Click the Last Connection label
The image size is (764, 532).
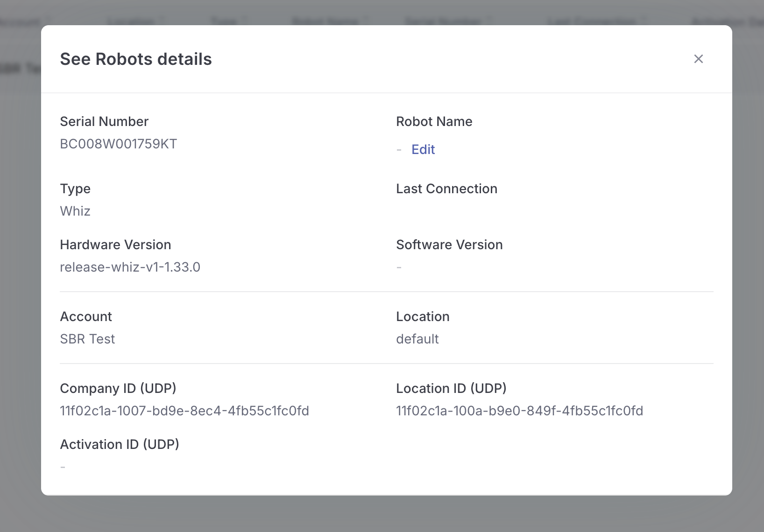pos(447,189)
